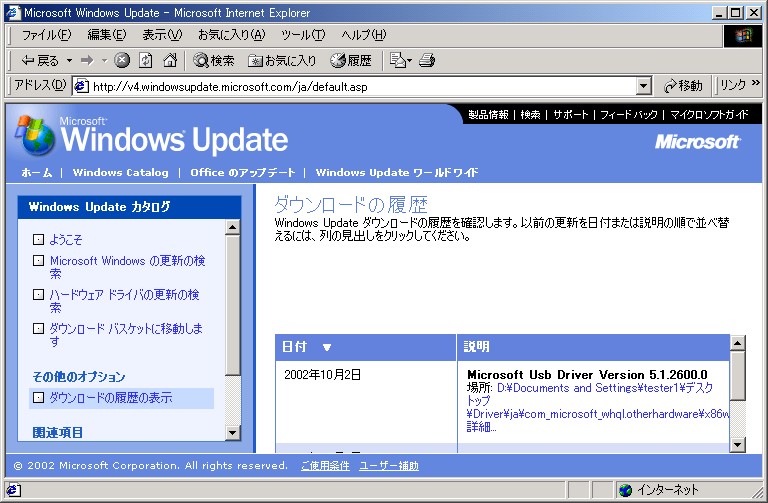Open Windows Update ワールドワイド link
Viewport: 768px width, 503px height.
397,172
